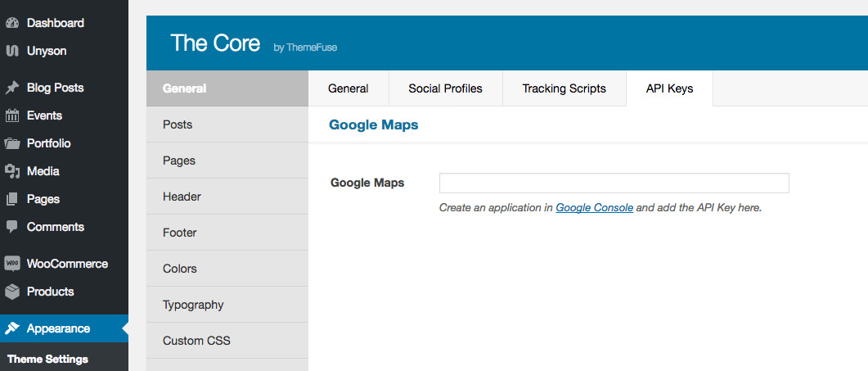Image resolution: width=868 pixels, height=371 pixels.
Task: Select the Appearance menu item
Action: (x=64, y=328)
